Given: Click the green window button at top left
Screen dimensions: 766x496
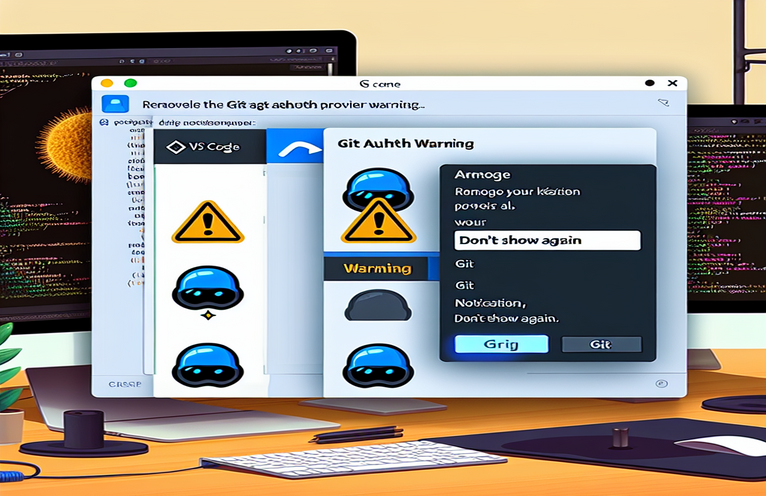Looking at the screenshot, I should (130, 83).
